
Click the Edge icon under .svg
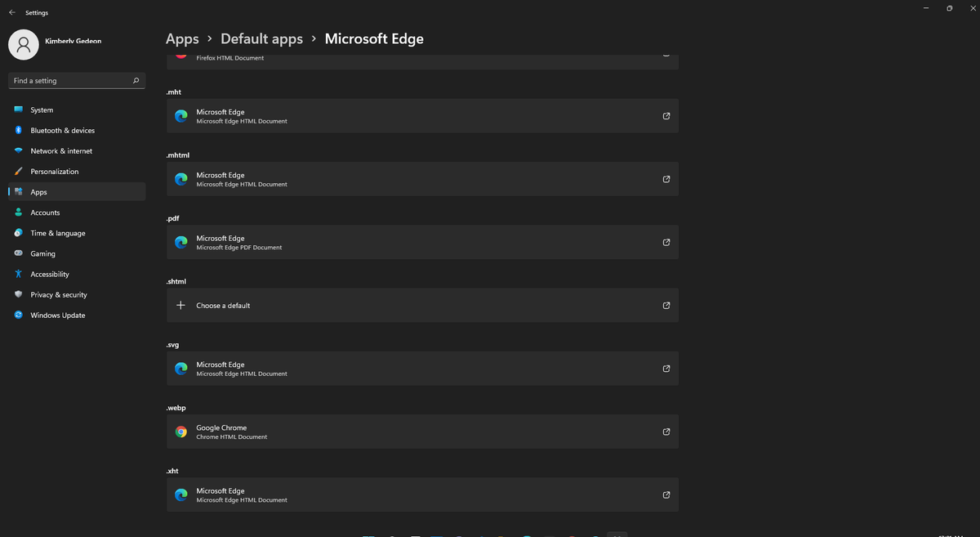(x=181, y=369)
